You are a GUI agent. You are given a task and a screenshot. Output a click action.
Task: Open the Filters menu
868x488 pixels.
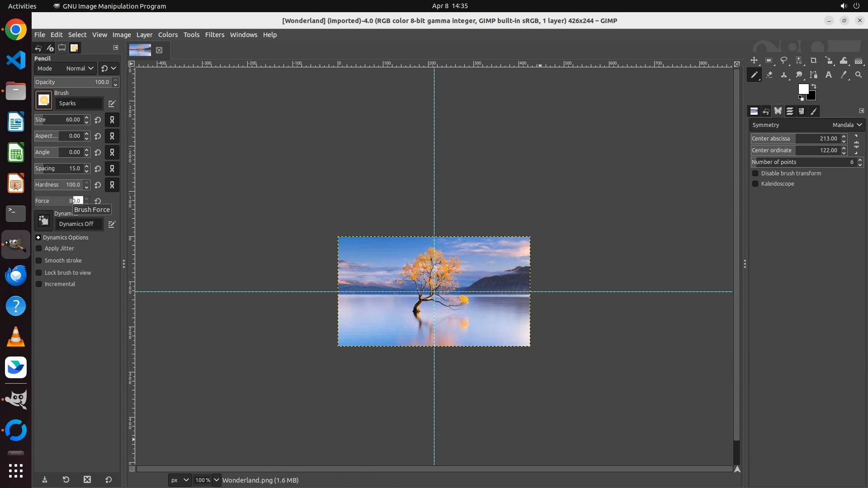click(x=214, y=35)
